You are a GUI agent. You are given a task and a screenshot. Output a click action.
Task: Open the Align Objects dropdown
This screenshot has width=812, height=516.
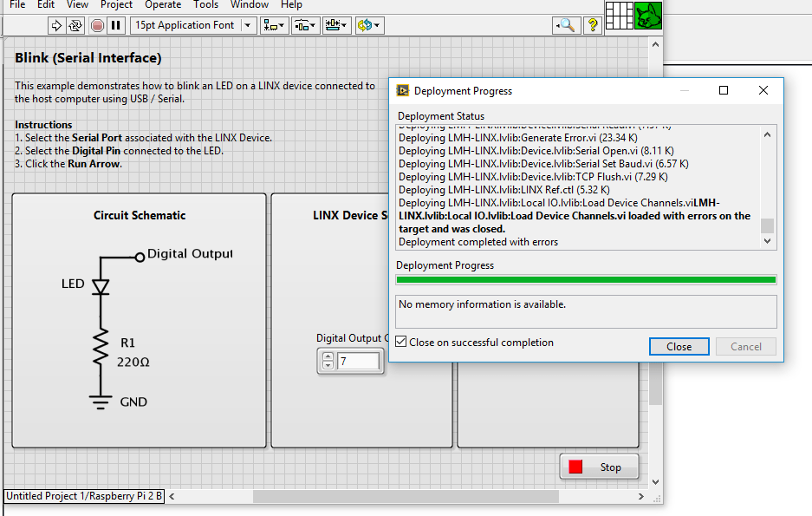(274, 25)
